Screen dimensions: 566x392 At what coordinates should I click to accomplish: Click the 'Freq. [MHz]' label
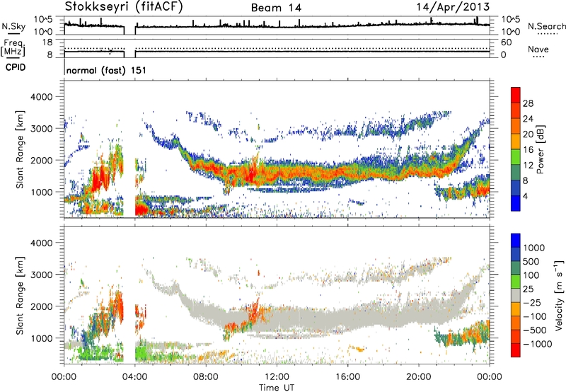click(x=13, y=47)
